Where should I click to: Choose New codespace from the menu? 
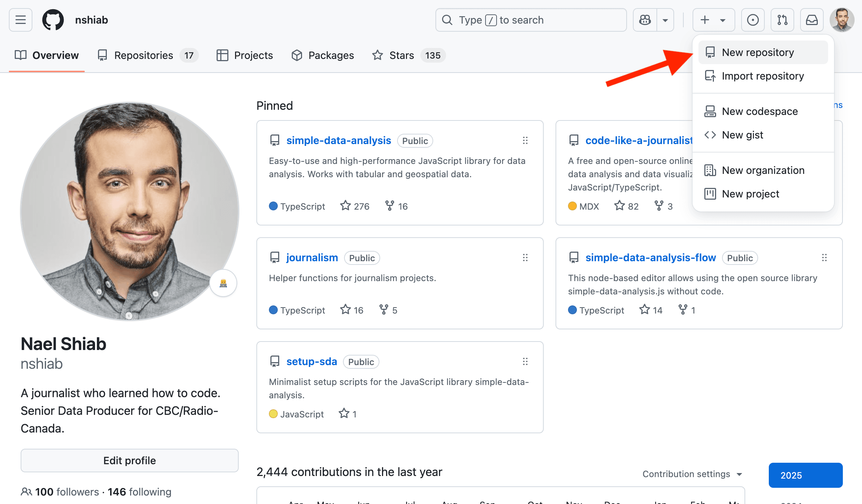coord(763,111)
